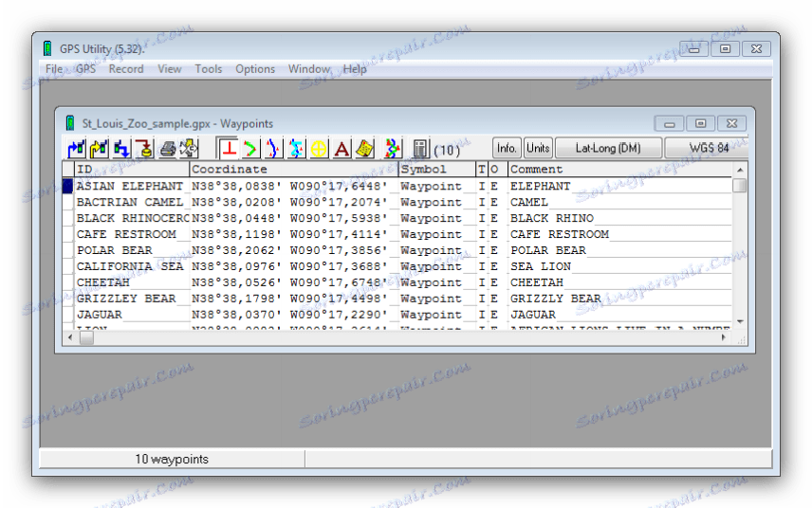The image size is (812, 508).
Task: Click the Info. button
Action: tap(507, 149)
